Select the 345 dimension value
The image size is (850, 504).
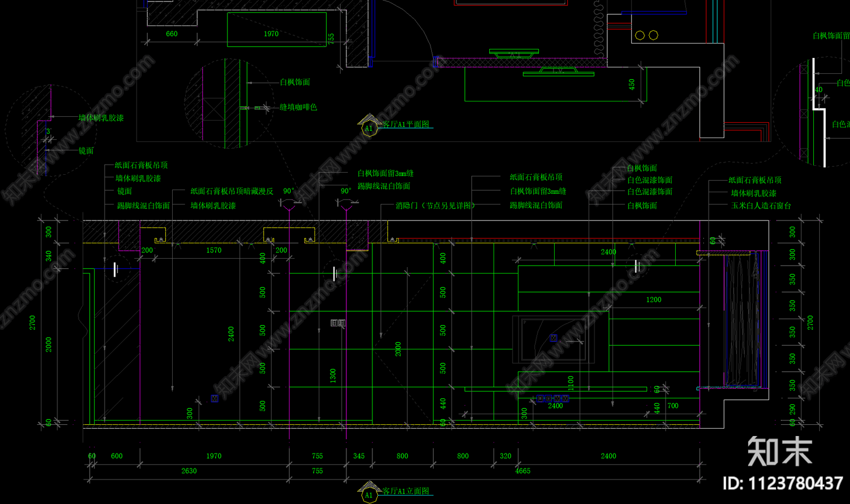tap(359, 456)
